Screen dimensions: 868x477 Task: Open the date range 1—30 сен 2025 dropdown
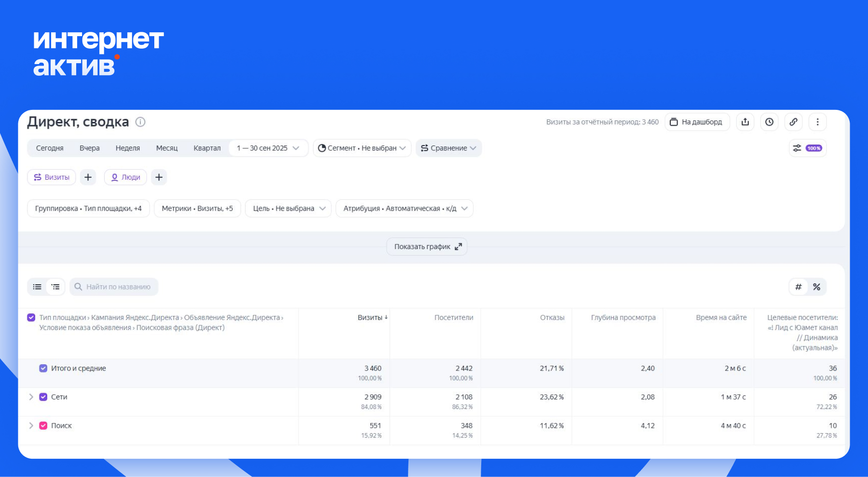[268, 148]
